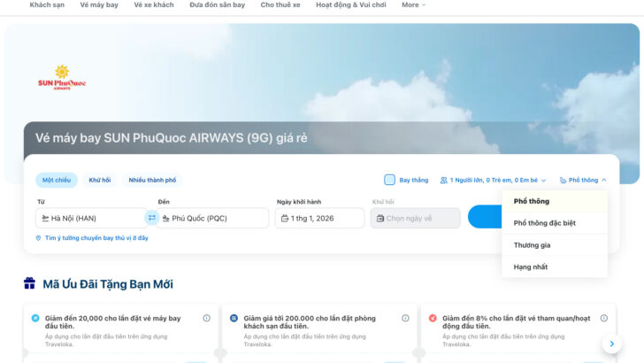Click the seat class icon beside Phổ thông

tap(563, 180)
